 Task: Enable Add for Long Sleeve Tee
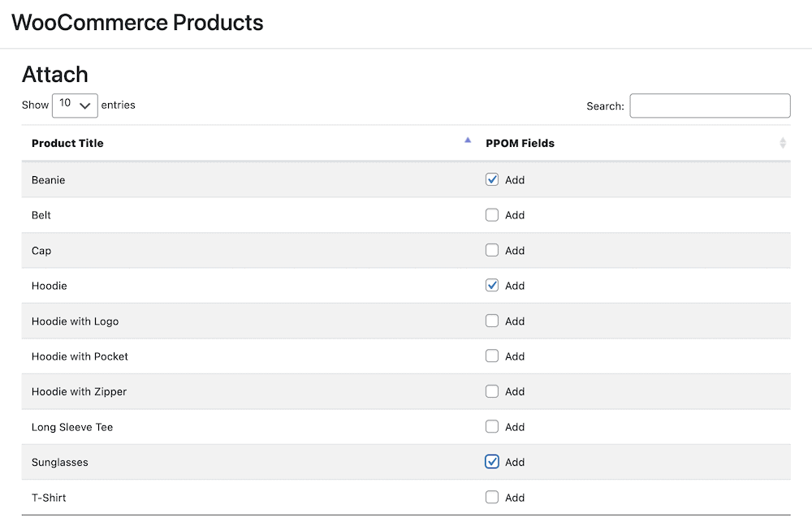click(x=492, y=426)
